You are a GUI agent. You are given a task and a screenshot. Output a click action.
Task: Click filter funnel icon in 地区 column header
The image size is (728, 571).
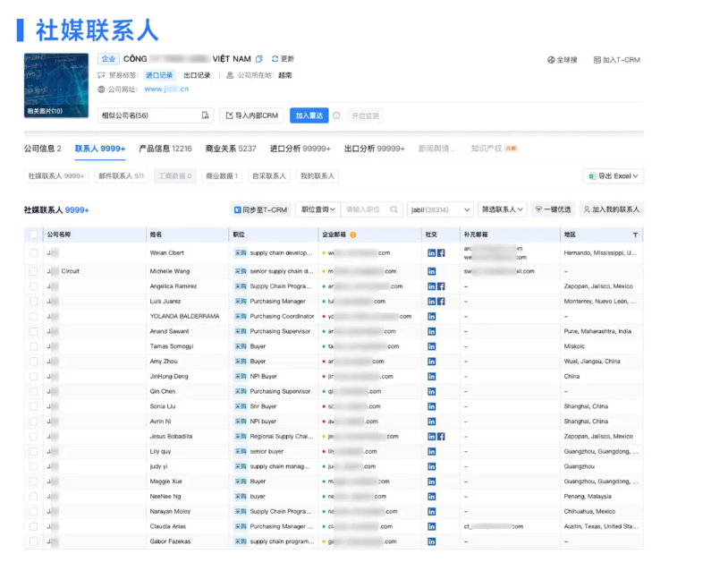tap(635, 234)
